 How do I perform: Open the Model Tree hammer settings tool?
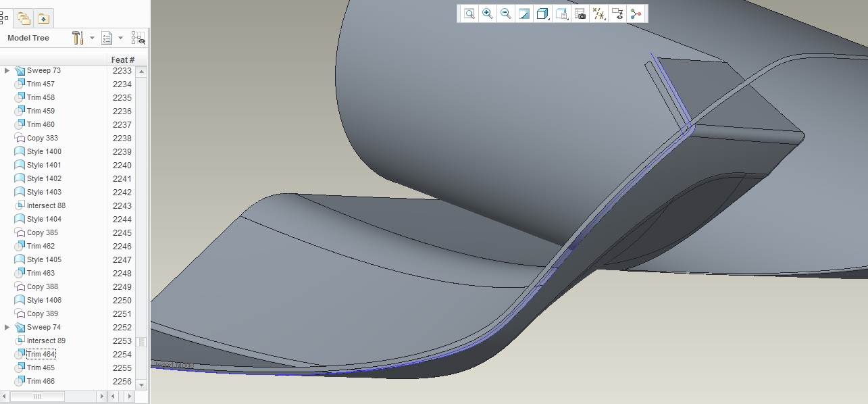coord(77,38)
